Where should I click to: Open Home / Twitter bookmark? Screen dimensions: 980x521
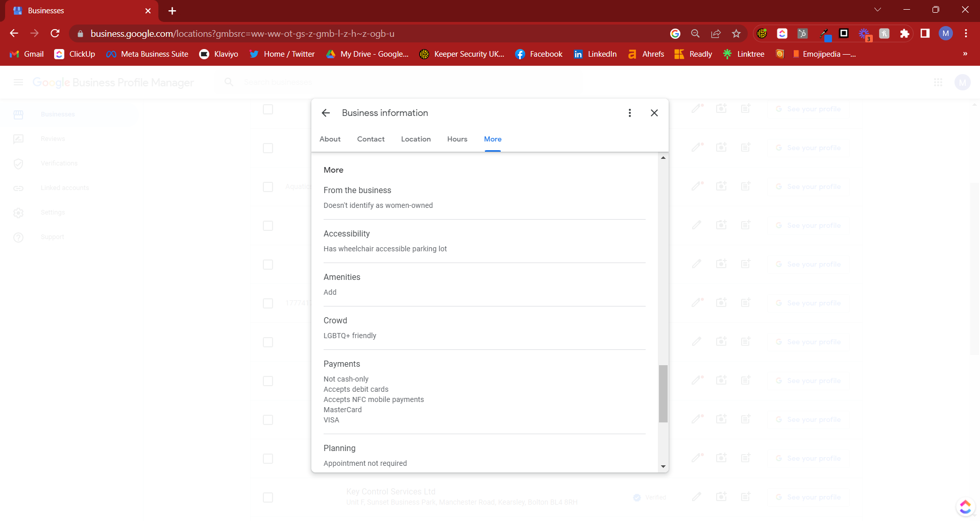tap(282, 54)
